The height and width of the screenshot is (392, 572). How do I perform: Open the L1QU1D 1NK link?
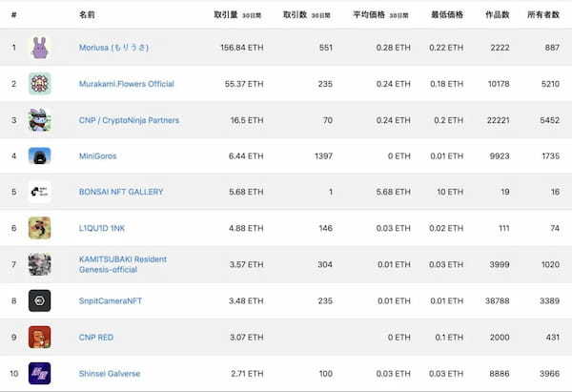pyautogui.click(x=102, y=228)
